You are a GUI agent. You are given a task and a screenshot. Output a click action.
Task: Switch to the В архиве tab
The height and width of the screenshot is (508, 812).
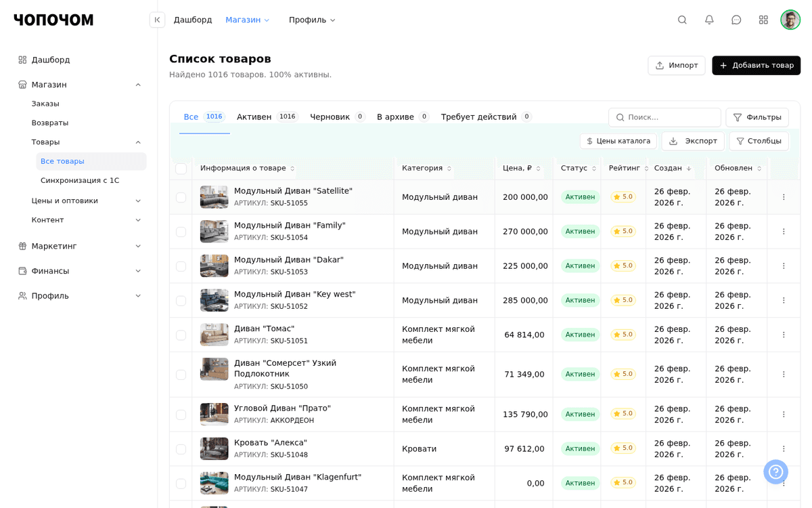tap(403, 117)
